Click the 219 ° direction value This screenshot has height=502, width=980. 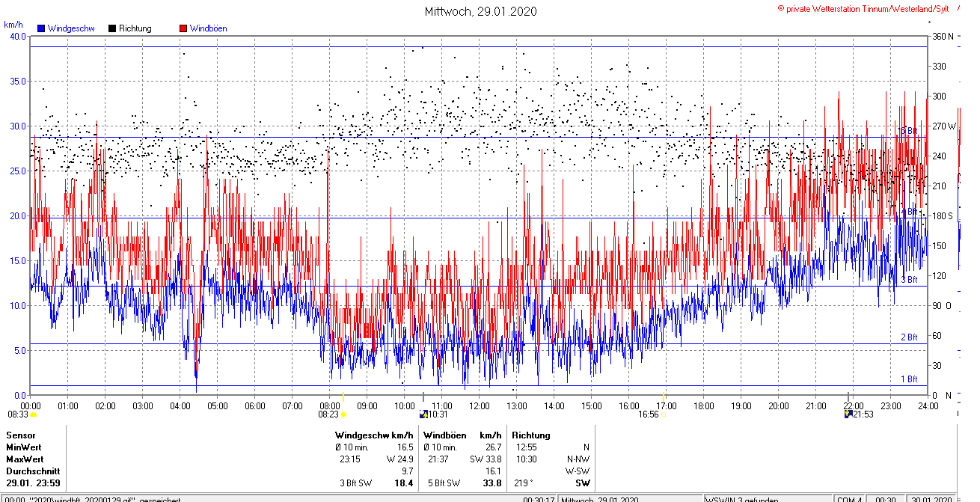[x=524, y=483]
